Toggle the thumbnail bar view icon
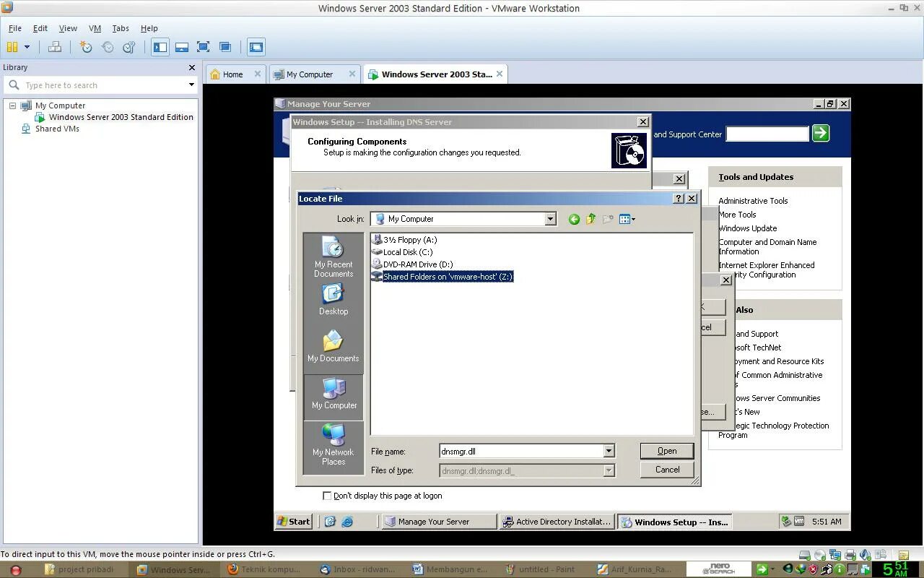Screen dimensions: 924x578 (182, 47)
